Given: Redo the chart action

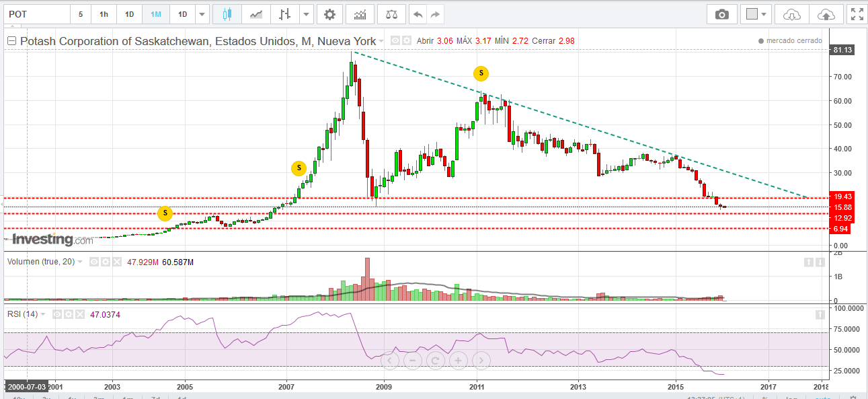Looking at the screenshot, I should pos(436,14).
